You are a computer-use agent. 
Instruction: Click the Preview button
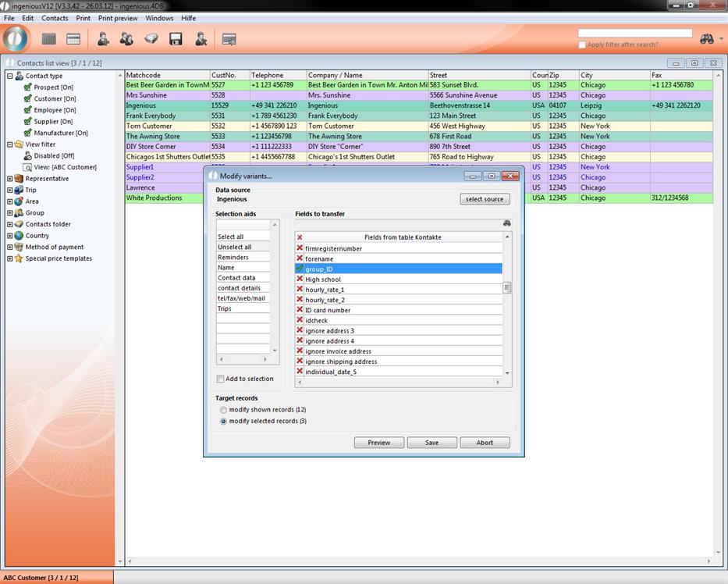(x=378, y=443)
